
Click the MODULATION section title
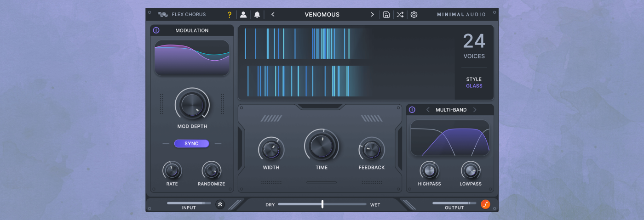click(x=192, y=30)
